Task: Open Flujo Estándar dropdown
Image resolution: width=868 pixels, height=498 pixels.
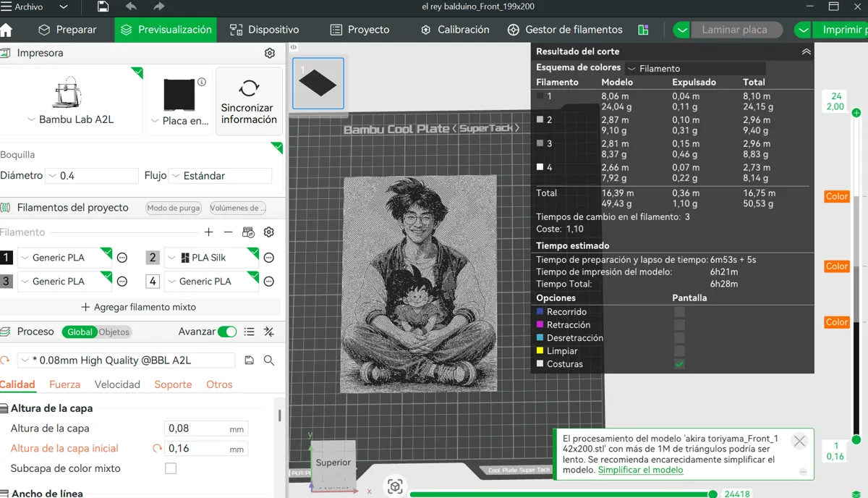Action: (x=220, y=176)
